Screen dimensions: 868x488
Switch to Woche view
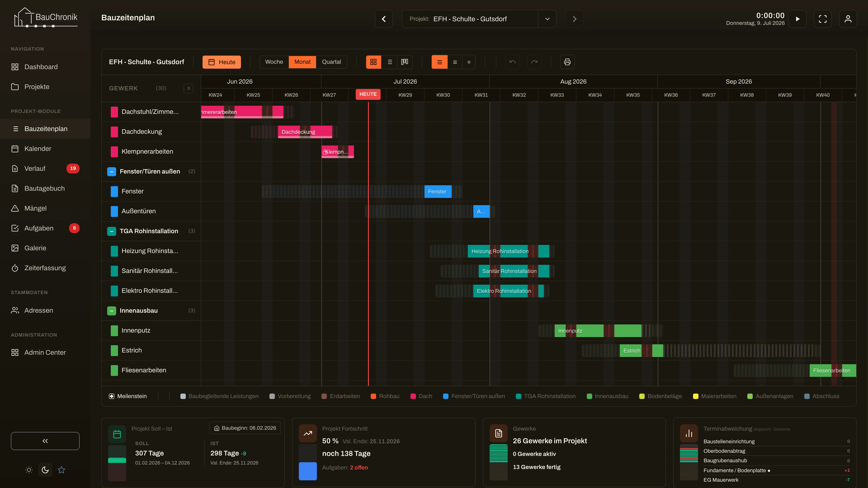[274, 62]
